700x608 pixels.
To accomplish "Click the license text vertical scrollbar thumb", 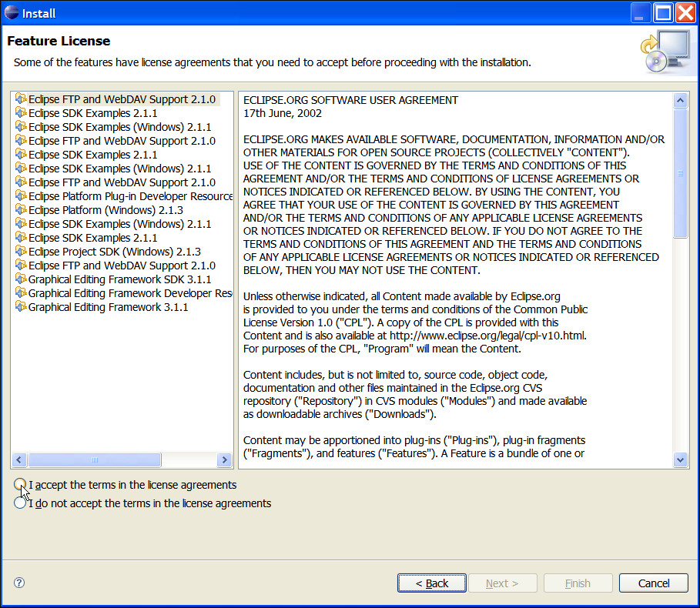I will (680, 173).
